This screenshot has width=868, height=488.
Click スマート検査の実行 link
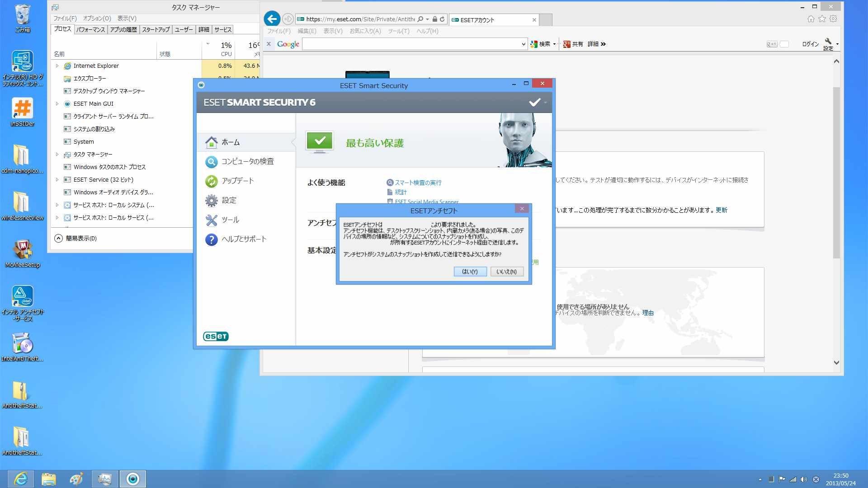click(x=418, y=183)
